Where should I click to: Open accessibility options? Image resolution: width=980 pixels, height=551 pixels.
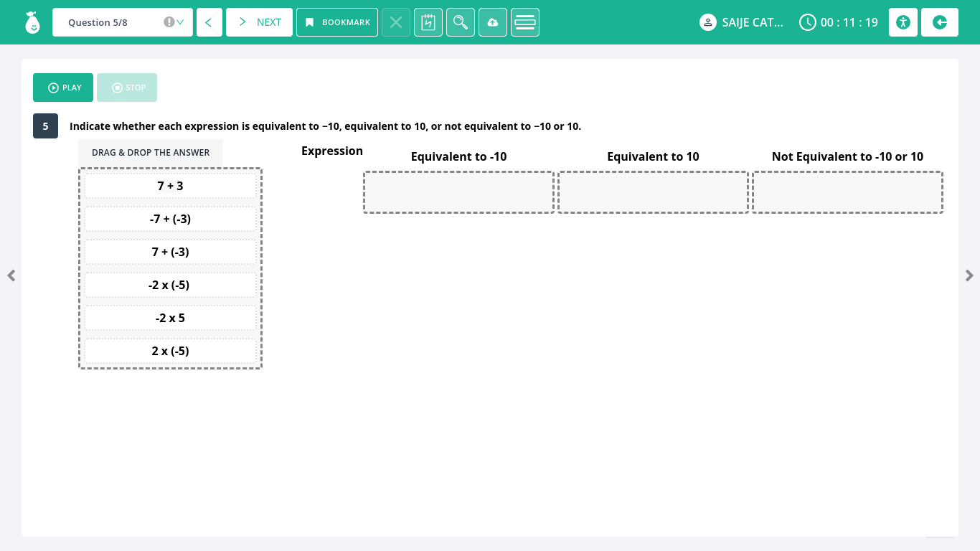point(903,22)
